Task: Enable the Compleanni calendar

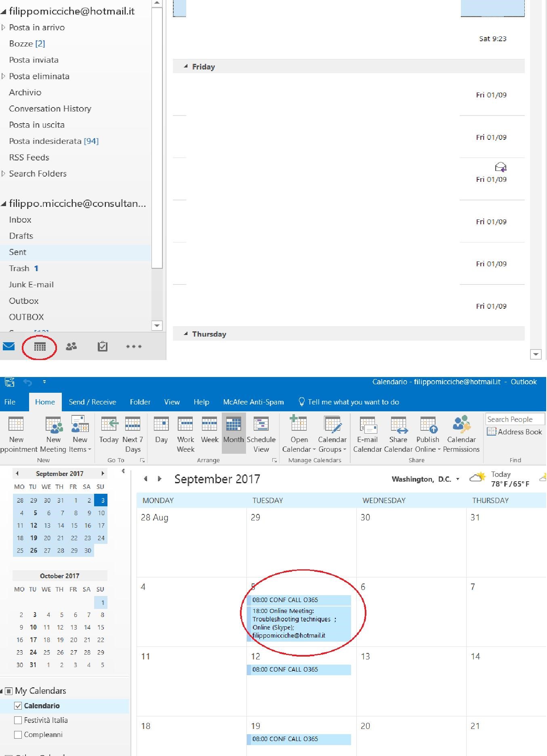Action: tap(18, 735)
